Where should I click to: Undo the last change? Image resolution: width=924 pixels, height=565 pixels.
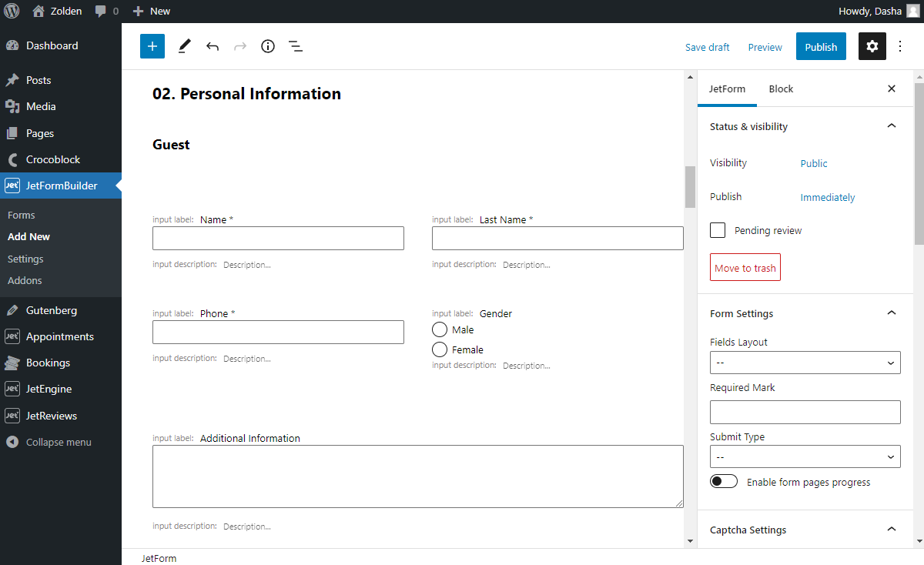212,46
